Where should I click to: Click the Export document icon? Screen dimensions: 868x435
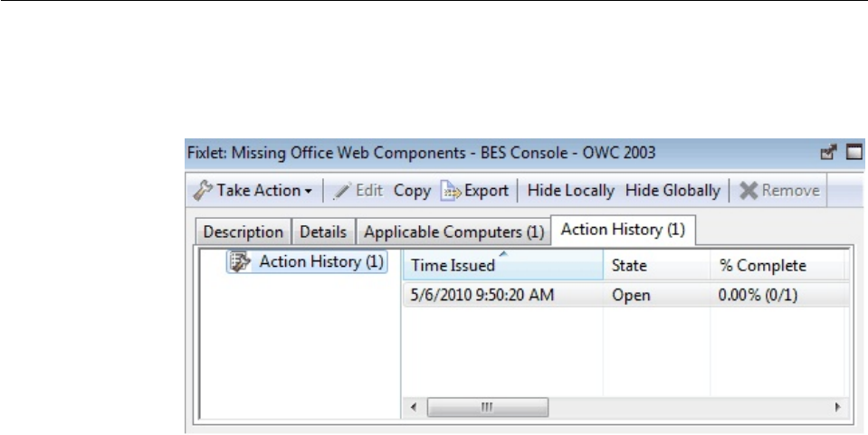tap(451, 191)
